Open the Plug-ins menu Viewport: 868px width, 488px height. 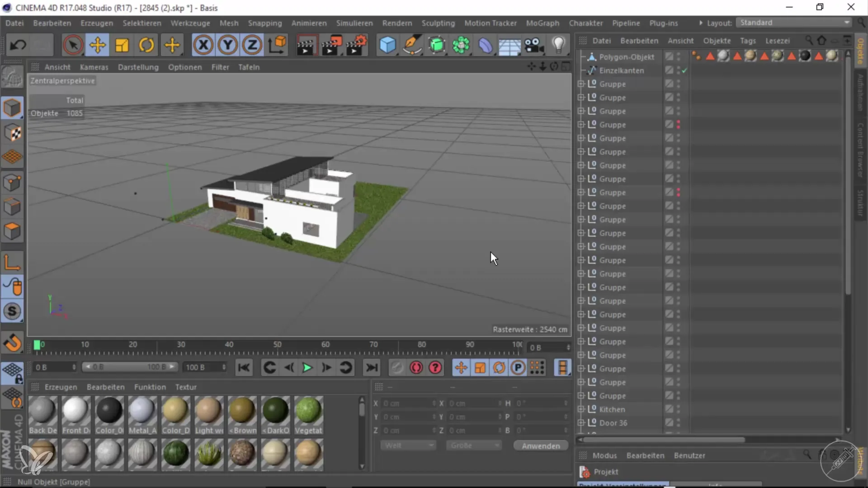[x=663, y=23]
